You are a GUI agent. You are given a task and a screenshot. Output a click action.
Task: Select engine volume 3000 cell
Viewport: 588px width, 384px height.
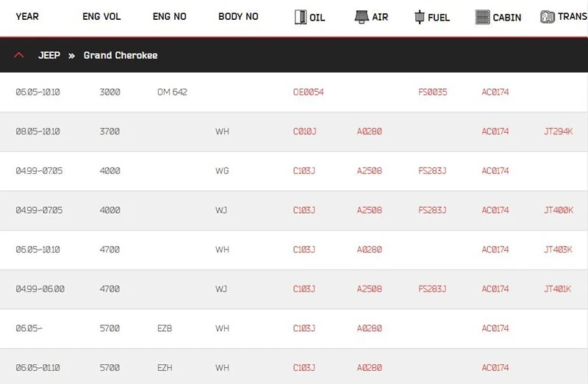[x=110, y=93]
